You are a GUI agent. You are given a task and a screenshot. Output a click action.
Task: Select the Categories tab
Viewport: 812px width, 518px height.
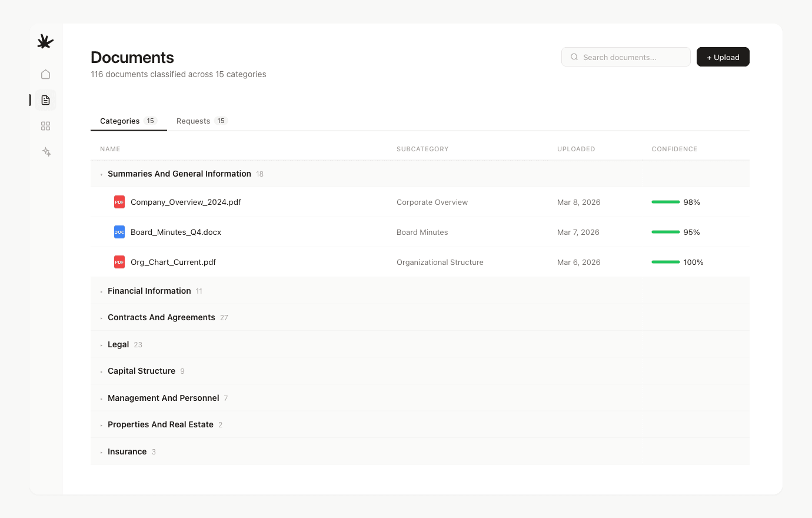point(119,121)
